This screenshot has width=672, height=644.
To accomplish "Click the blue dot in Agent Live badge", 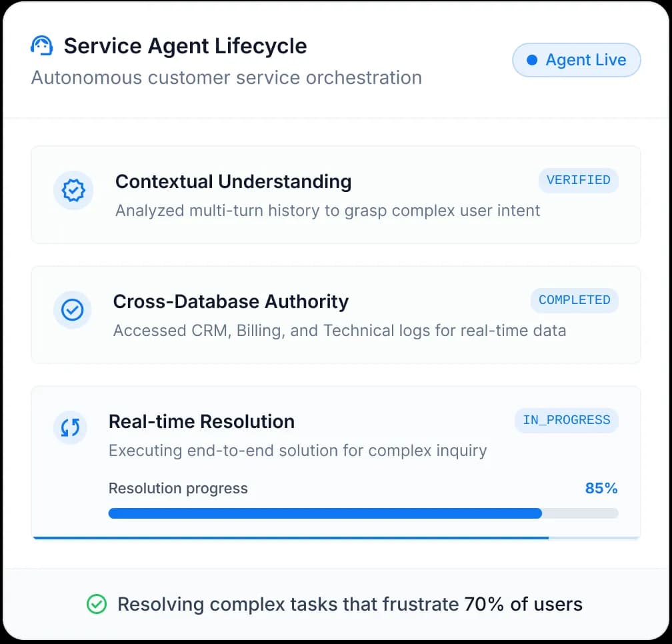I will coord(531,60).
